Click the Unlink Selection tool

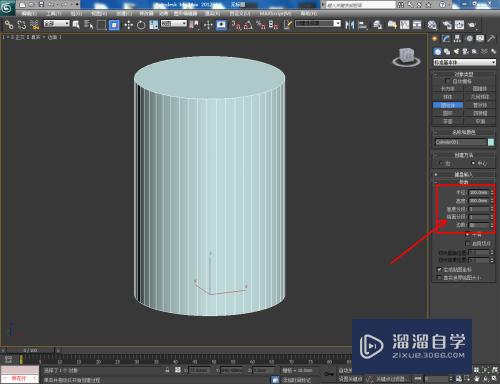(22, 25)
